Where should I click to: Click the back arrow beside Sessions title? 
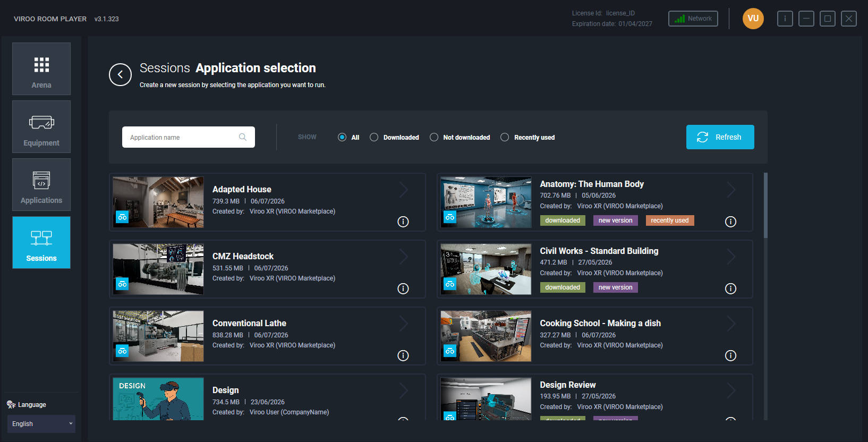[120, 75]
